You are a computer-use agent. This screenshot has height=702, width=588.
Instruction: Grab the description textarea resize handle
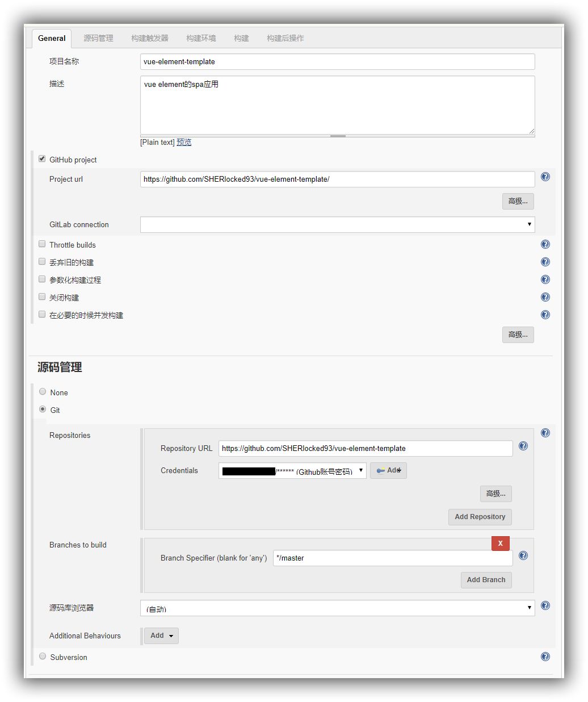[338, 136]
